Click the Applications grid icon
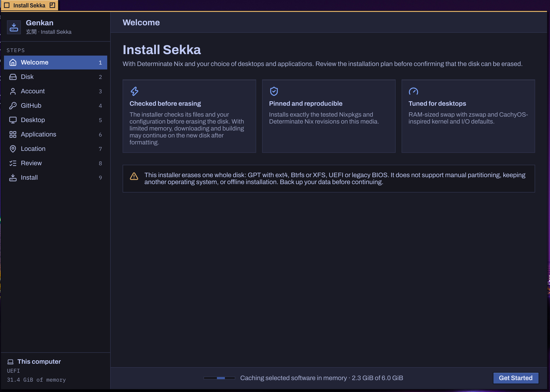This screenshot has height=392, width=550. [x=13, y=134]
